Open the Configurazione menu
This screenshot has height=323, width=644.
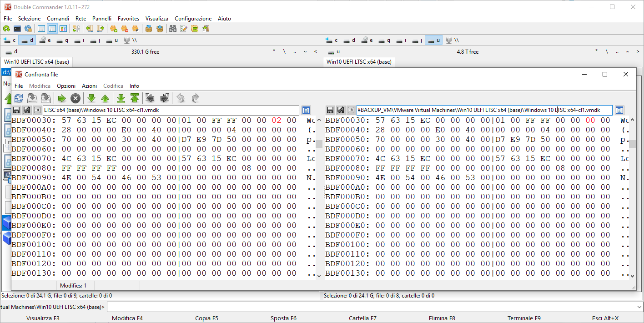pos(193,19)
